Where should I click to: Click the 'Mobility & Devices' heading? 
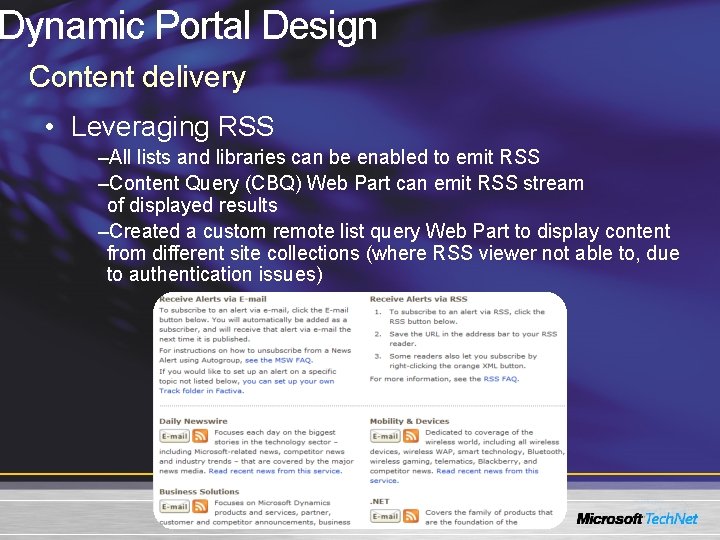tap(410, 421)
